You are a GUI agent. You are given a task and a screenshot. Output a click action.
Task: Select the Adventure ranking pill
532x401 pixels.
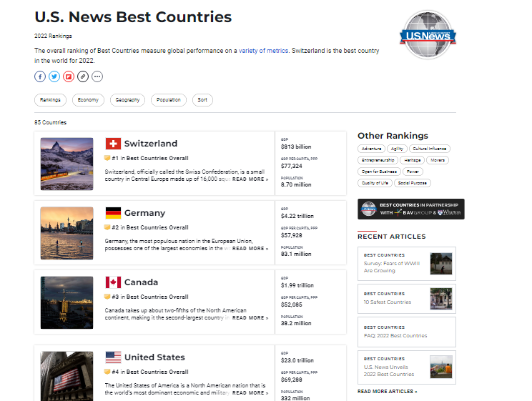coord(371,149)
